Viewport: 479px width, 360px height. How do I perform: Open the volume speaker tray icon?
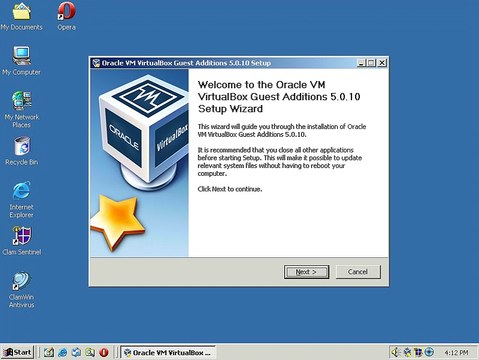coord(396,352)
